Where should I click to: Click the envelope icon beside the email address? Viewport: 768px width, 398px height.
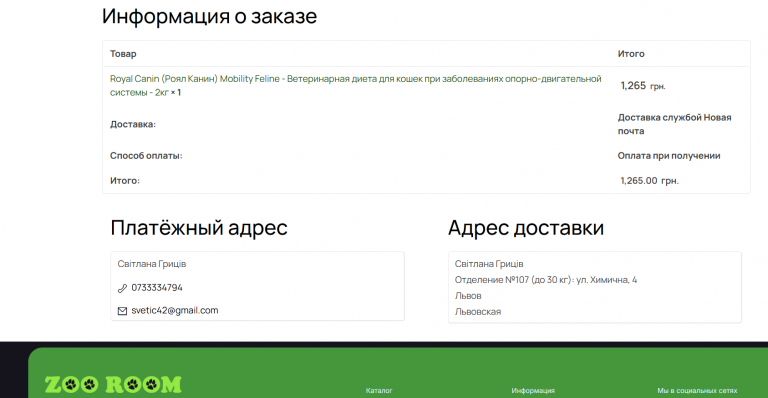click(122, 311)
